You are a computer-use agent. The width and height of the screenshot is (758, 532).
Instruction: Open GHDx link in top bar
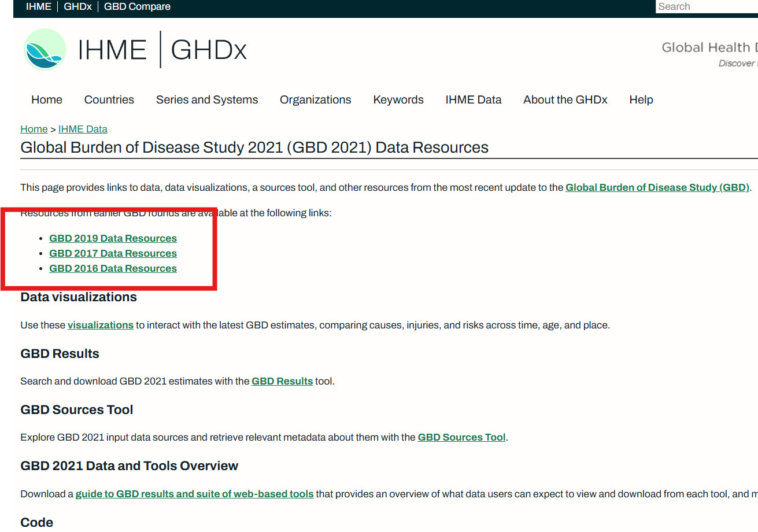[x=77, y=7]
